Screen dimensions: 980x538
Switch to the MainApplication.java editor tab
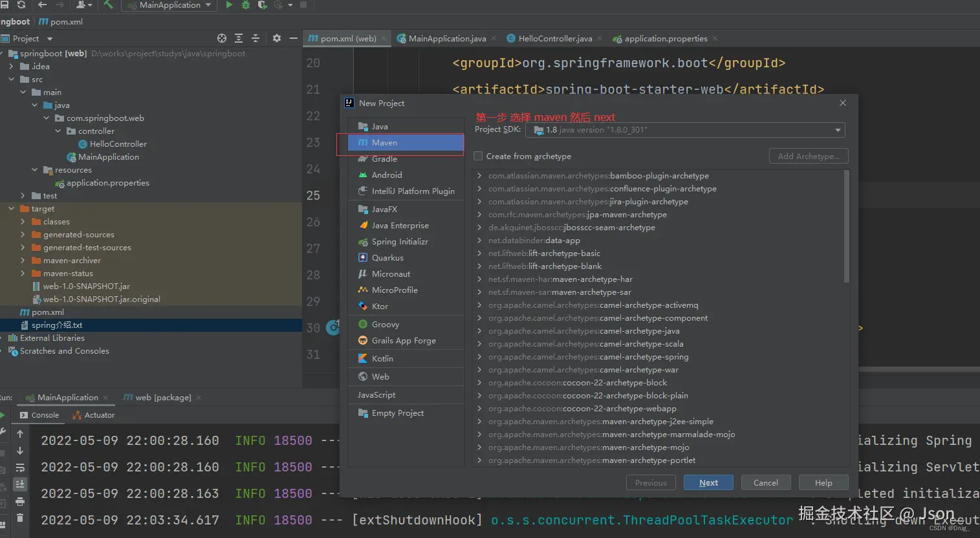coord(446,38)
